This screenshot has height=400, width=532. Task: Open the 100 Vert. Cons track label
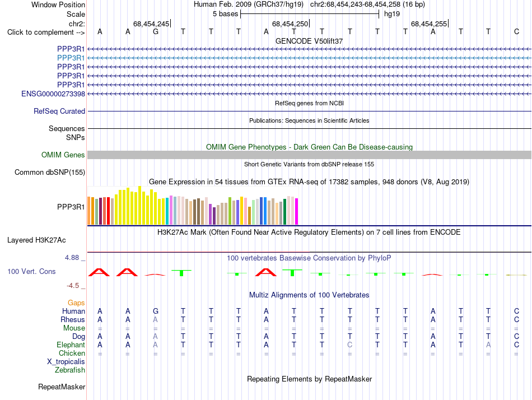coord(31,271)
